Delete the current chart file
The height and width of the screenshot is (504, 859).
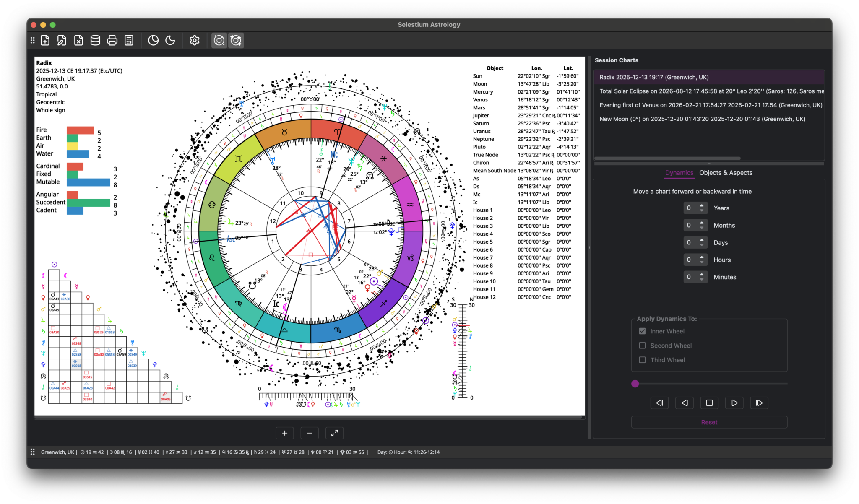coord(78,40)
